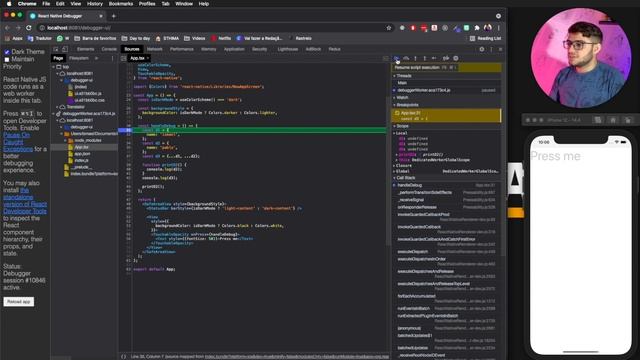Switch to the Console tab
This screenshot has height=360, width=640.
(x=109, y=49)
